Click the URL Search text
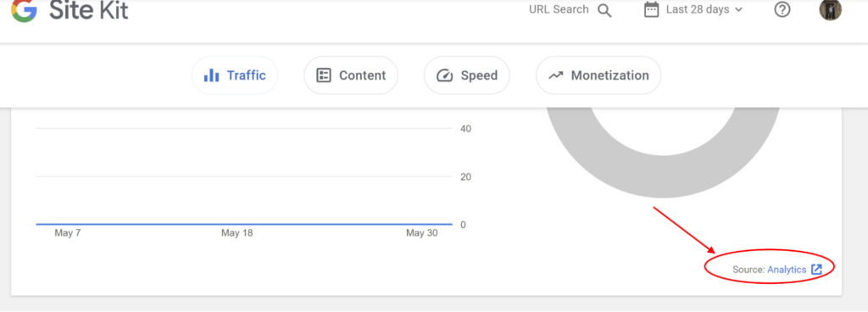The height and width of the screenshot is (312, 868). tap(559, 9)
